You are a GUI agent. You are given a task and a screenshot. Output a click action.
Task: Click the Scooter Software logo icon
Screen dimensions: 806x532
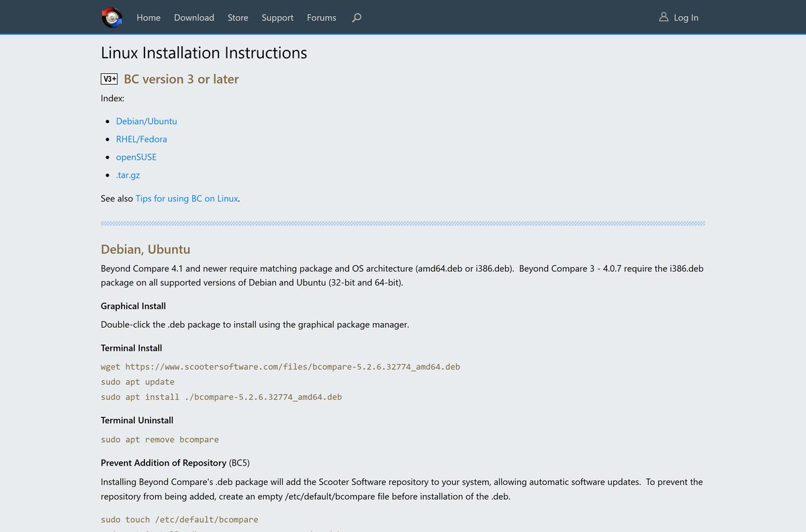tap(111, 17)
